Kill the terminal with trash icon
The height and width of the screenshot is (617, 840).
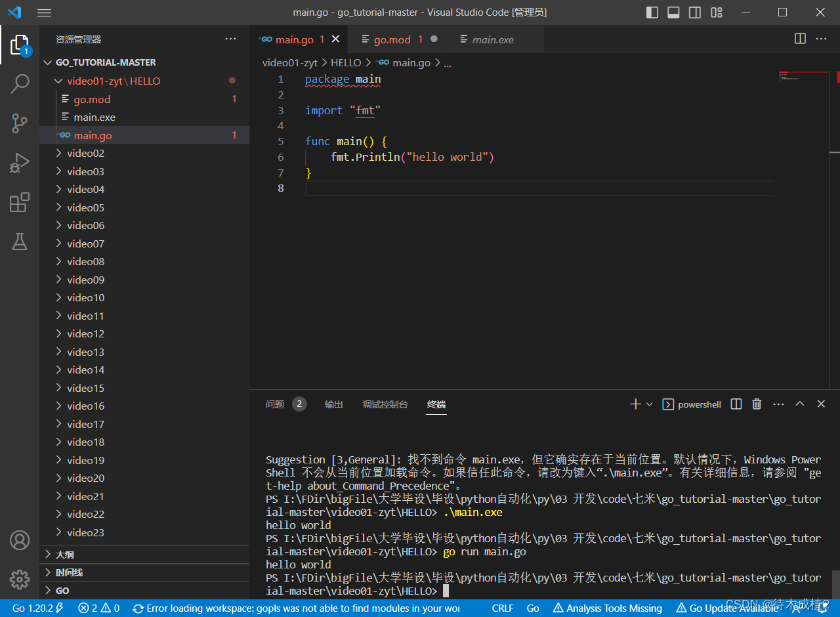click(757, 404)
